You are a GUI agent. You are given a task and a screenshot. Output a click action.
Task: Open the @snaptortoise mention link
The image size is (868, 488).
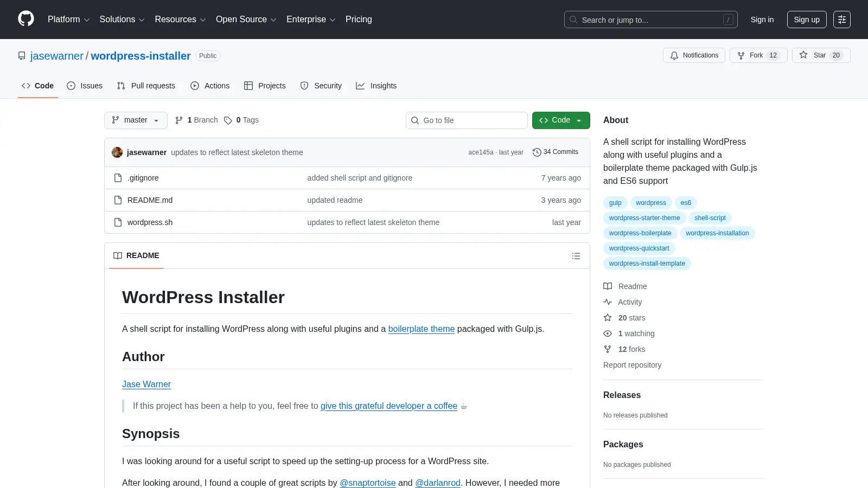(368, 483)
